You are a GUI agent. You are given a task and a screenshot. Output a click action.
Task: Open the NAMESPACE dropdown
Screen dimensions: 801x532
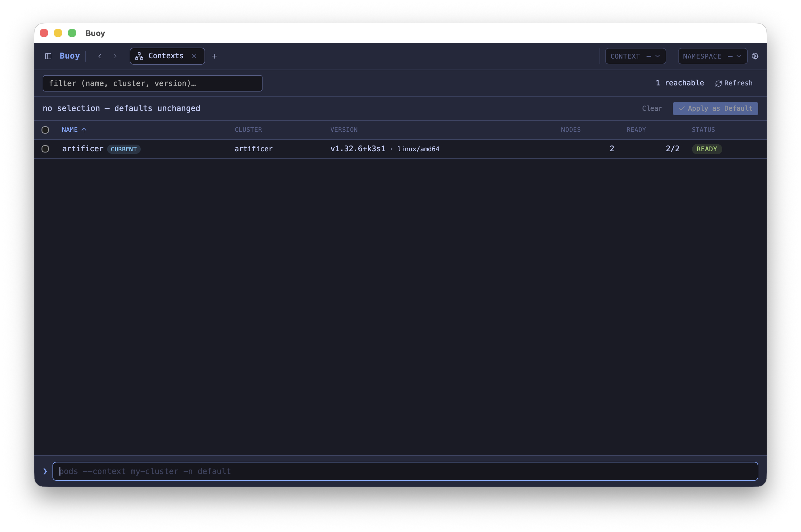712,56
